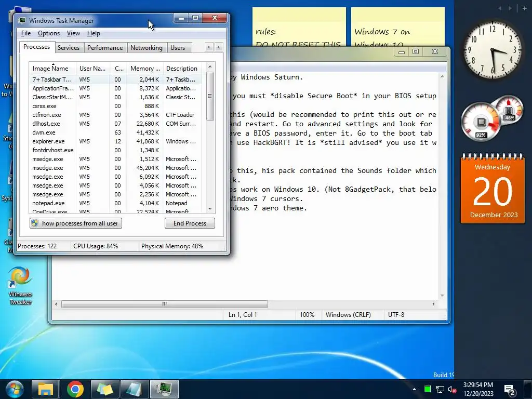Open the Winaero Tweaker desktop shortcut
The image size is (532, 399).
(x=20, y=286)
